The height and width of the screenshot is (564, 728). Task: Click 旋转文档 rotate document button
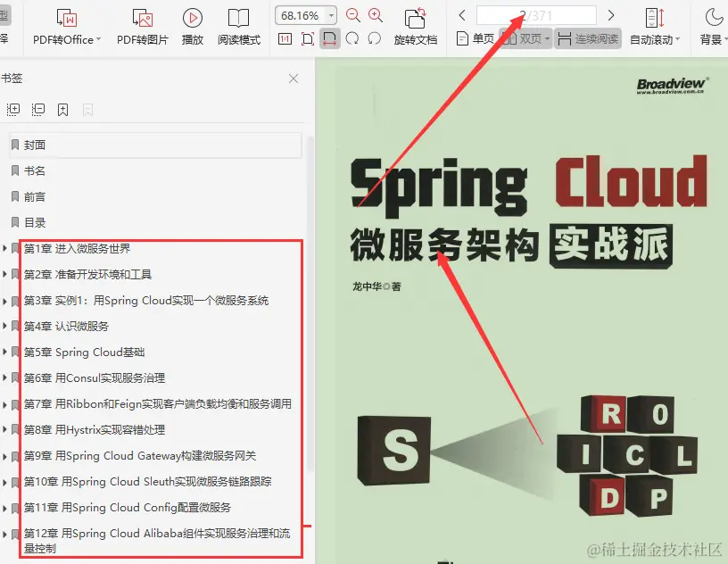pyautogui.click(x=415, y=27)
